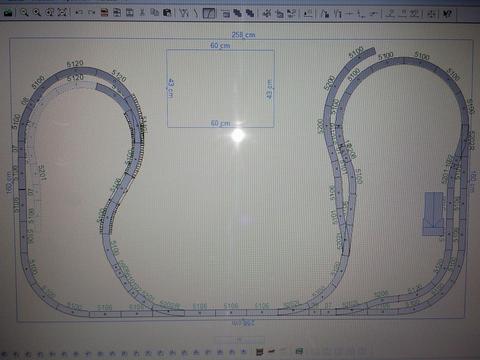
Task: Click the horizontal scrollbar thumb below the canvas
Action: point(240,340)
